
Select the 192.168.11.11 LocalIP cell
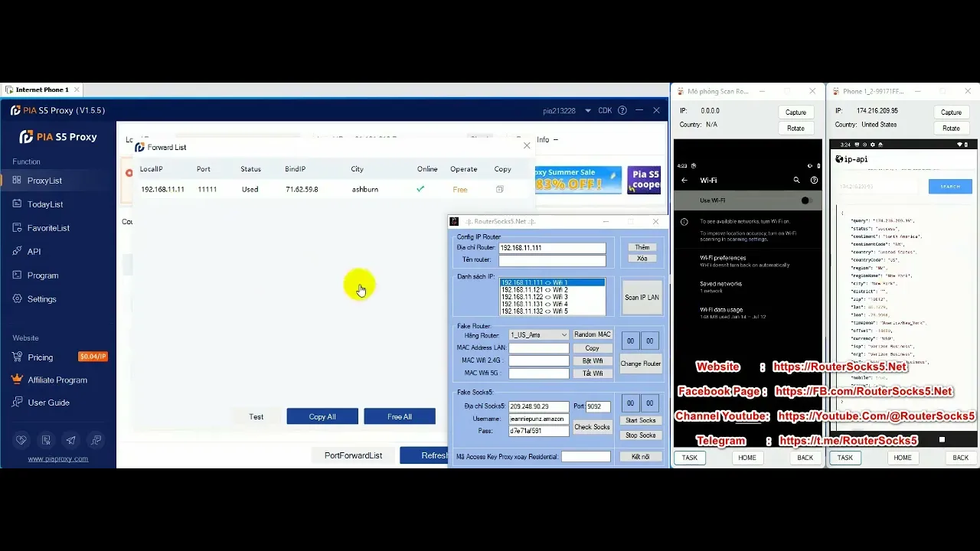coord(162,189)
